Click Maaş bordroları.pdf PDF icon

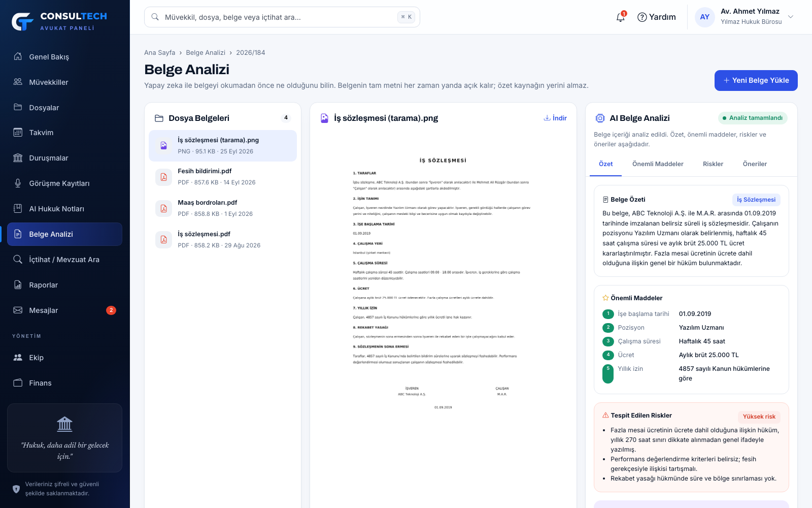click(163, 208)
